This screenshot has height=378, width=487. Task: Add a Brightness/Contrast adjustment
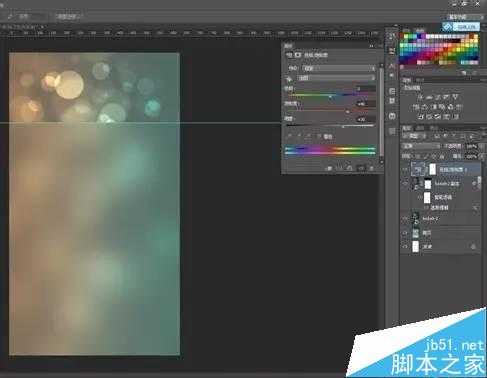click(x=420, y=97)
